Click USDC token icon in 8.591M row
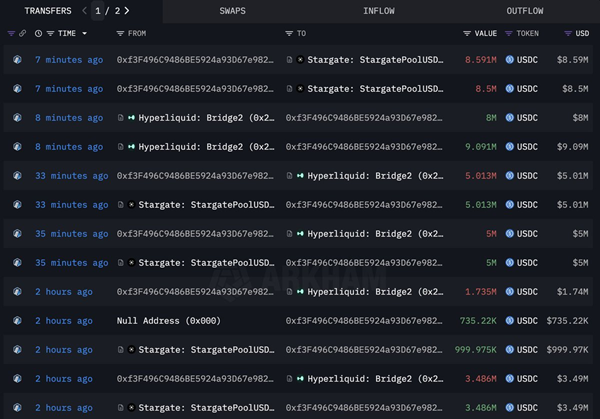Screen dimensions: 600x419 click(x=510, y=60)
